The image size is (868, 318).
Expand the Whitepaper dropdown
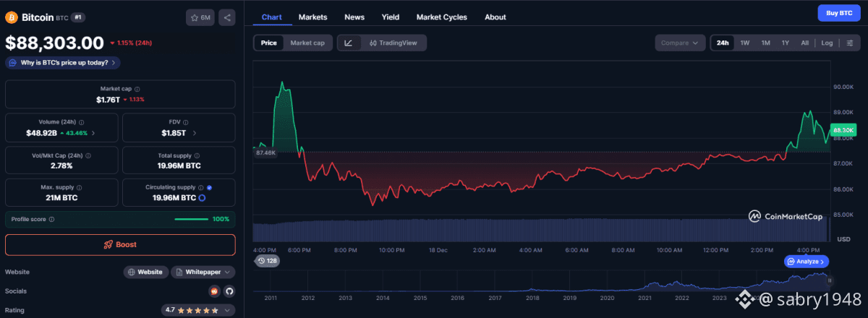(203, 272)
